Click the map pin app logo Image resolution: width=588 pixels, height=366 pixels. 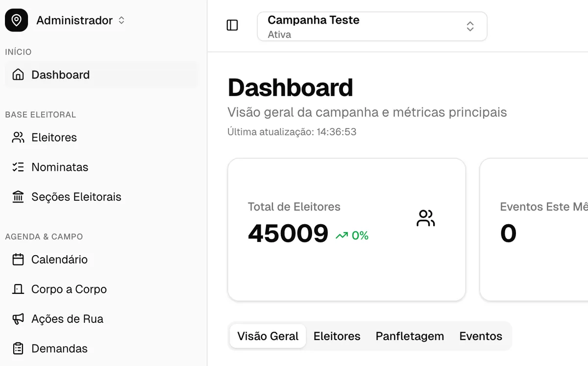click(16, 21)
